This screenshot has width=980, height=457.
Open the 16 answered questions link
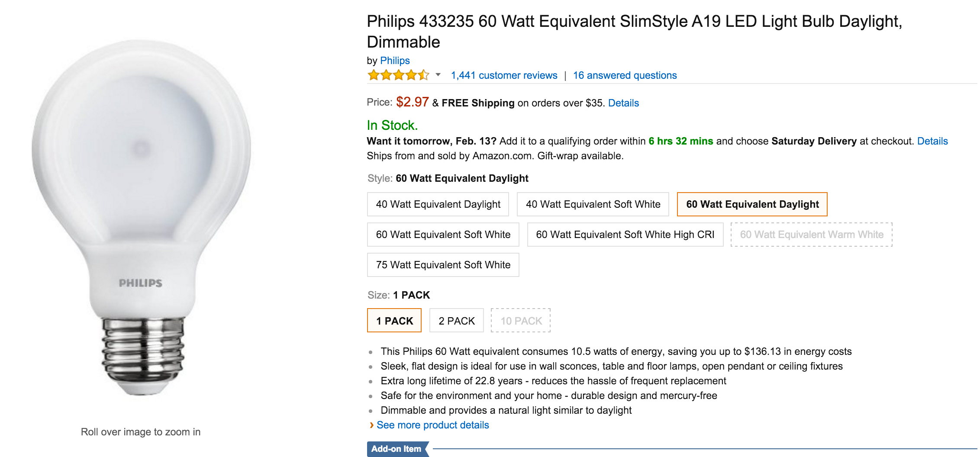(x=625, y=75)
